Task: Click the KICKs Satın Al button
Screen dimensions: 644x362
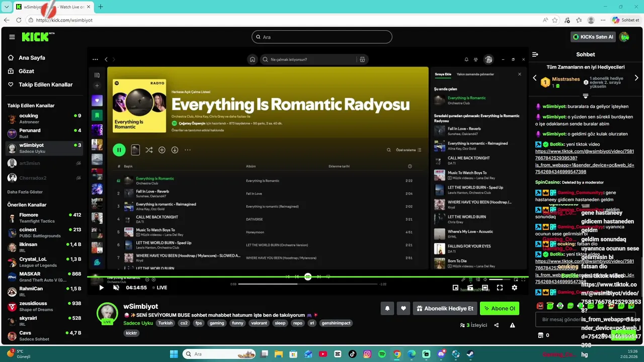Action: [593, 37]
